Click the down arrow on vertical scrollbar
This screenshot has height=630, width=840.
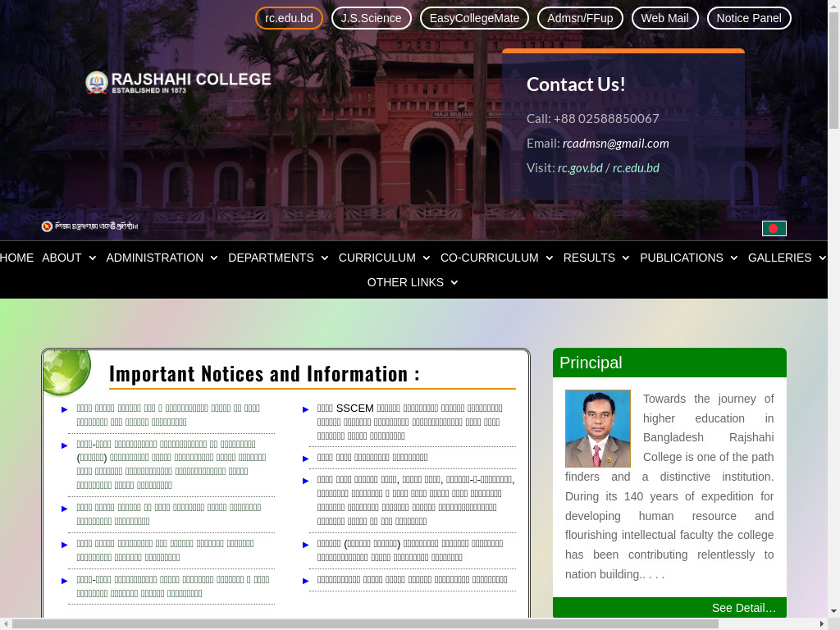[833, 611]
